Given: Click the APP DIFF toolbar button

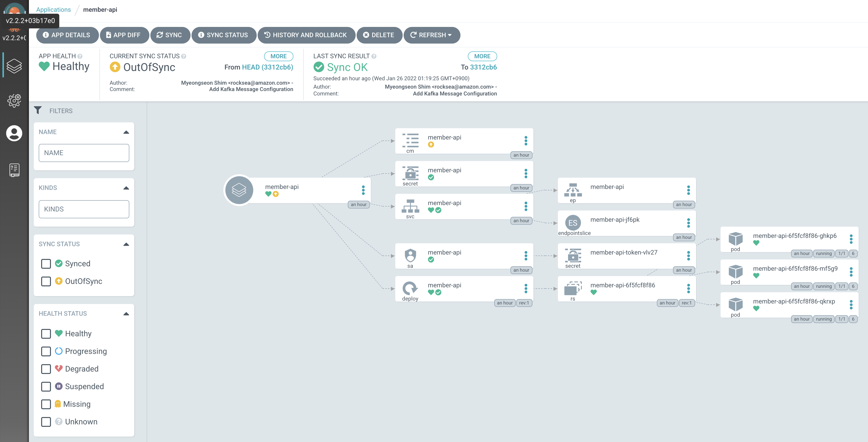Looking at the screenshot, I should coord(123,35).
